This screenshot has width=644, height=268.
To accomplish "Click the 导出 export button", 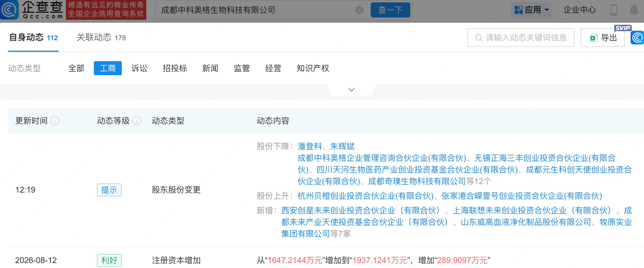I will [602, 38].
